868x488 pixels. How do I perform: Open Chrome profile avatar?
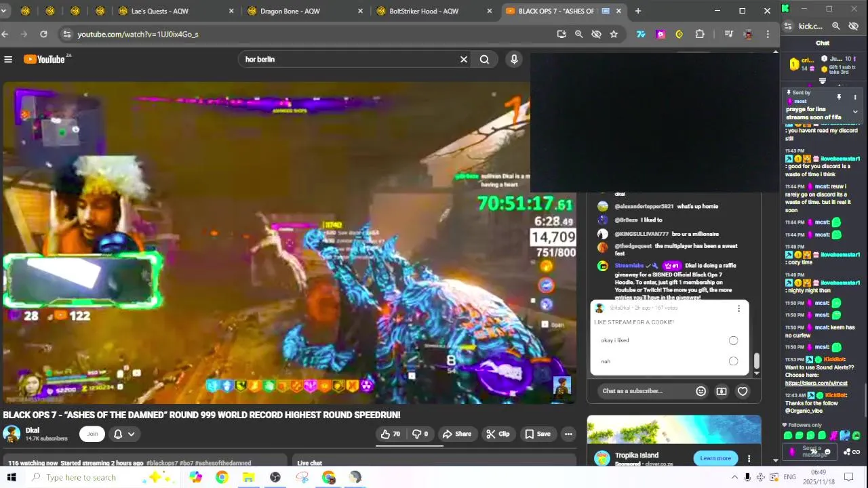748,34
